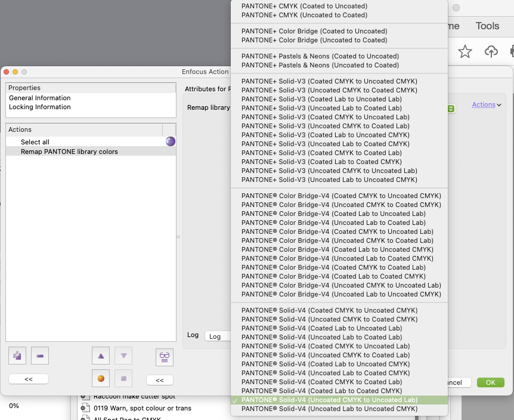The width and height of the screenshot is (514, 420).
Task: Open the Log dropdown
Action: tap(218, 335)
